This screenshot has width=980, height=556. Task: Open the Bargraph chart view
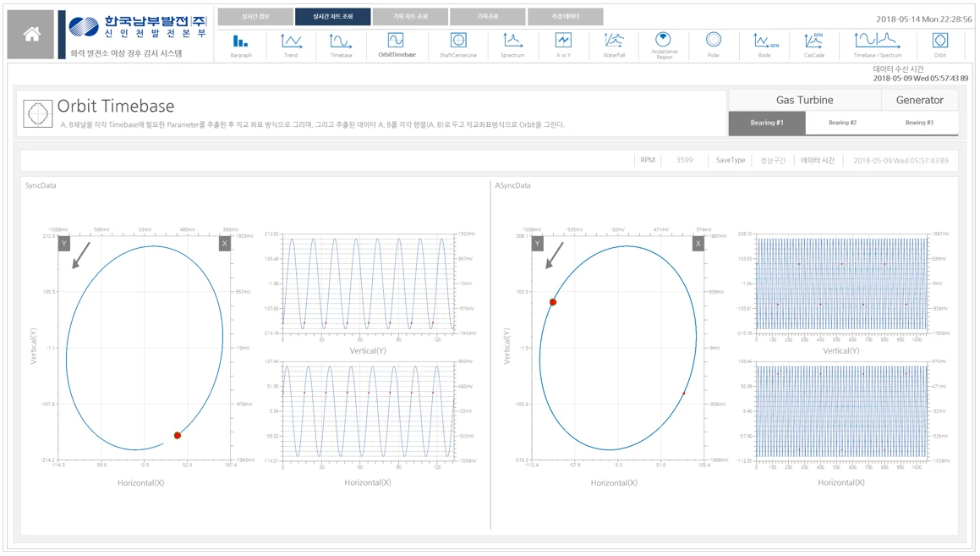click(x=241, y=45)
